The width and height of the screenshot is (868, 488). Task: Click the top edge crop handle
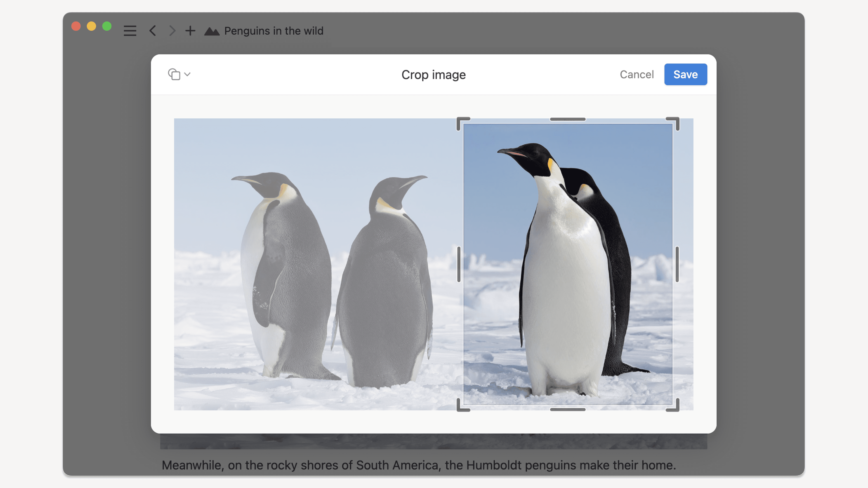(567, 119)
